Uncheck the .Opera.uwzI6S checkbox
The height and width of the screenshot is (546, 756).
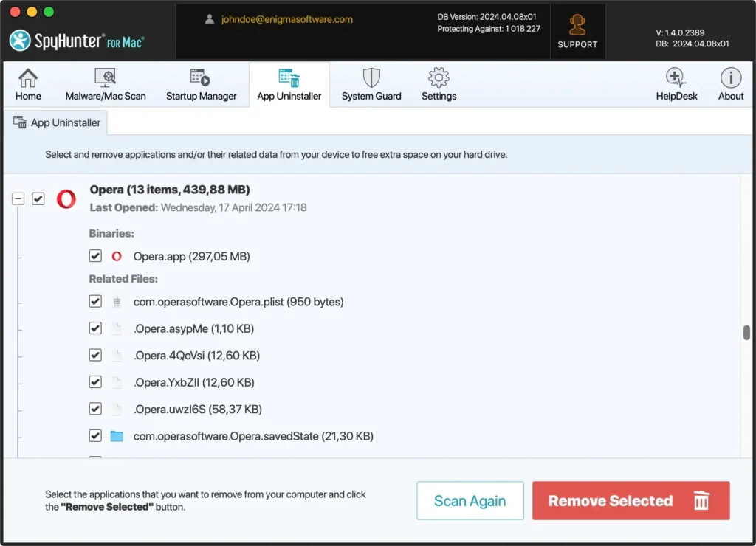[x=95, y=409]
